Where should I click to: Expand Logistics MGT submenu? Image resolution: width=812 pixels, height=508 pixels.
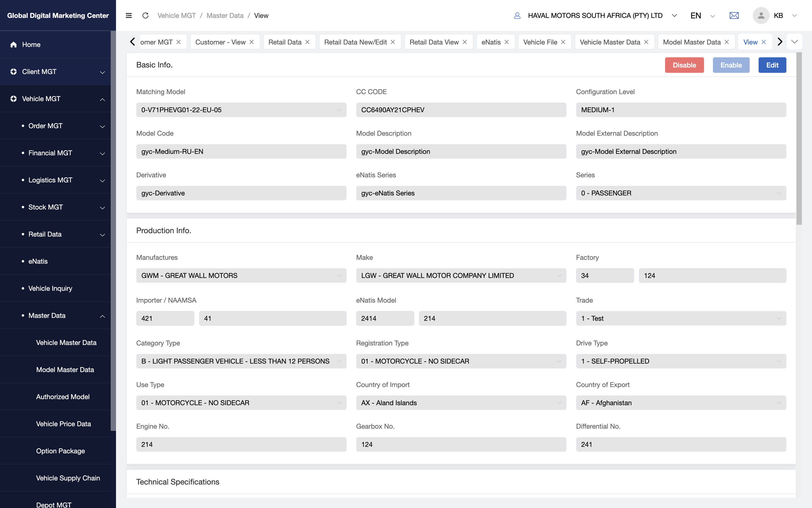click(103, 181)
